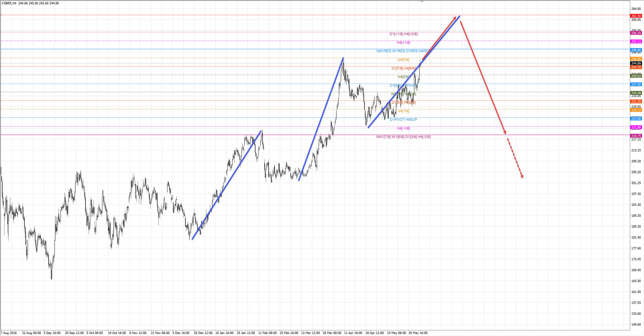Click the 218.75 purple price tag
This screenshot has height=336, width=644.
tap(636, 136)
